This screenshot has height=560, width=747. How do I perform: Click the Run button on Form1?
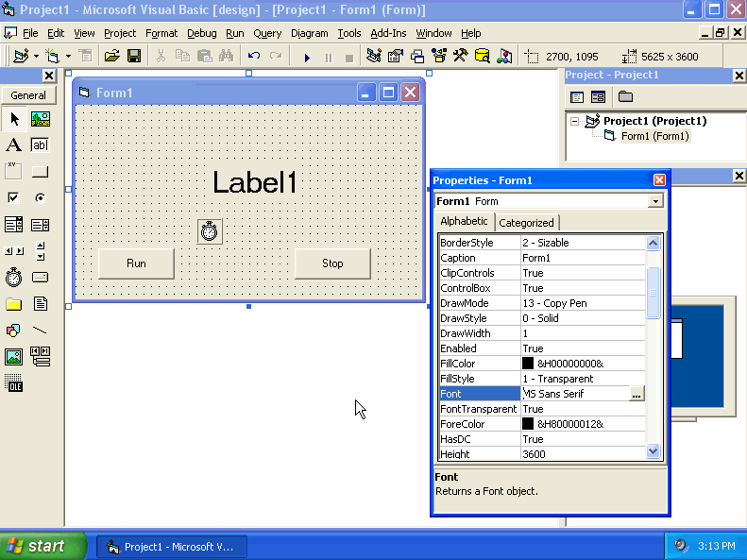(x=136, y=263)
